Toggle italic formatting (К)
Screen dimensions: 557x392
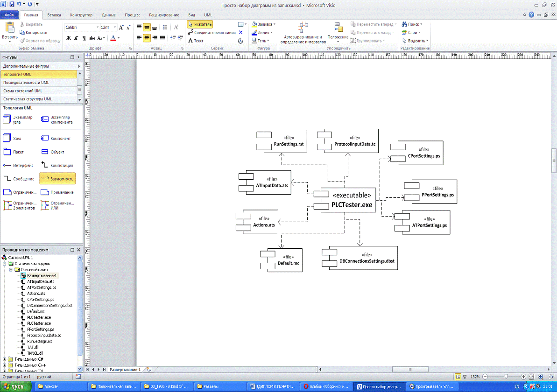[76, 38]
